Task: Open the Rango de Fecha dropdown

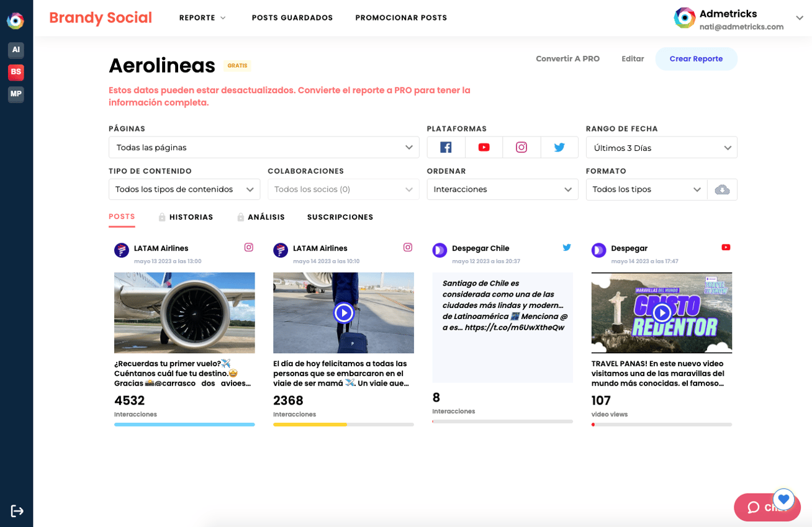Action: click(x=662, y=147)
